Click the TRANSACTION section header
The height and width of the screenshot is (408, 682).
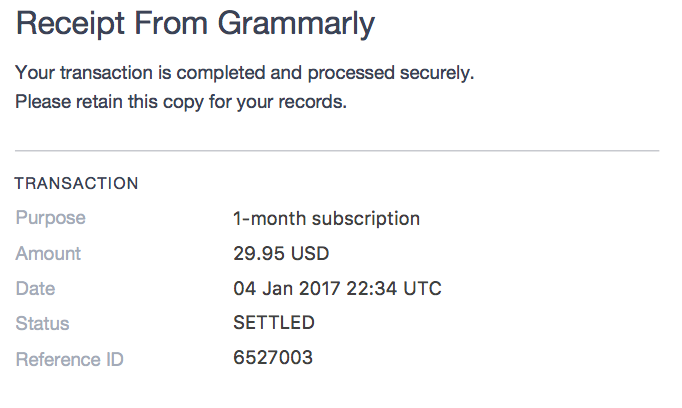77,183
